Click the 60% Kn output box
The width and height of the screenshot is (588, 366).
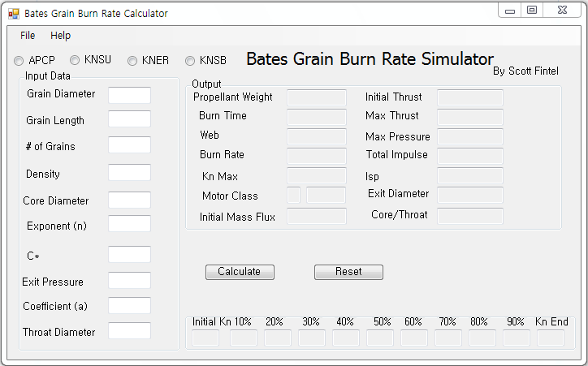pyautogui.click(x=414, y=338)
